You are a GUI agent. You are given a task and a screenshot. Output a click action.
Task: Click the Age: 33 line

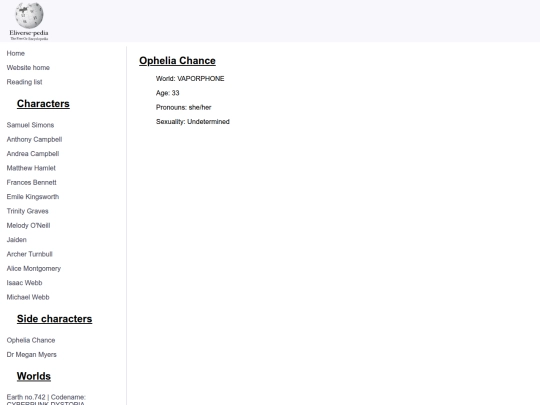(x=168, y=93)
